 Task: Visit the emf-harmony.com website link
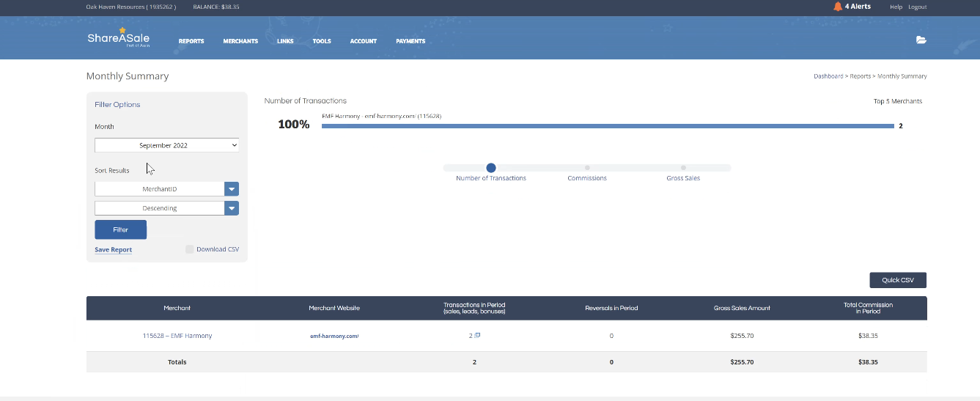click(334, 336)
